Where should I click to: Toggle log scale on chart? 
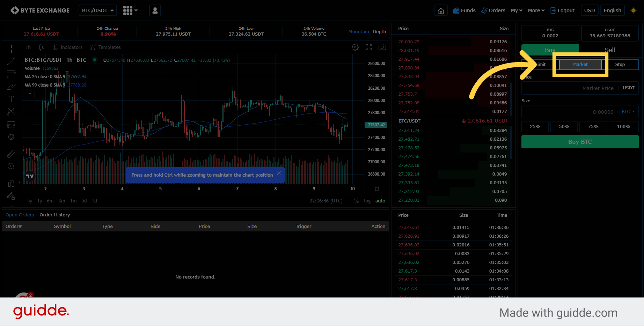coord(367,201)
